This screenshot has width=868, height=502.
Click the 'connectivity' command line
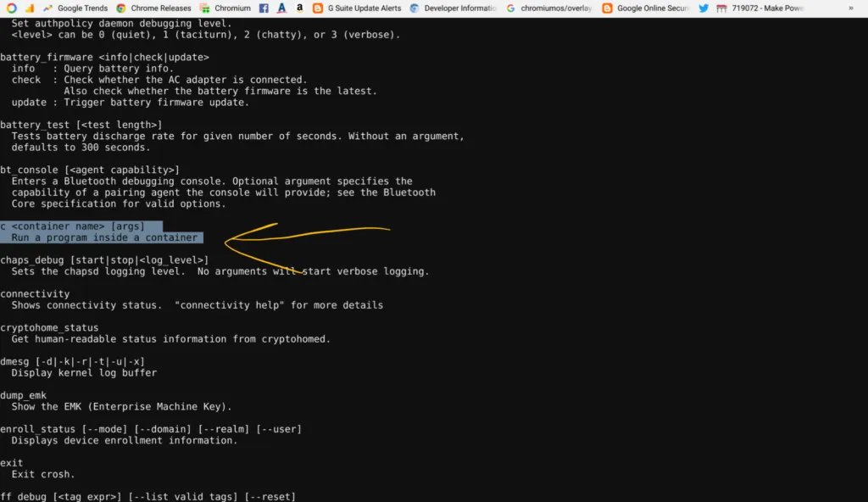coord(35,293)
